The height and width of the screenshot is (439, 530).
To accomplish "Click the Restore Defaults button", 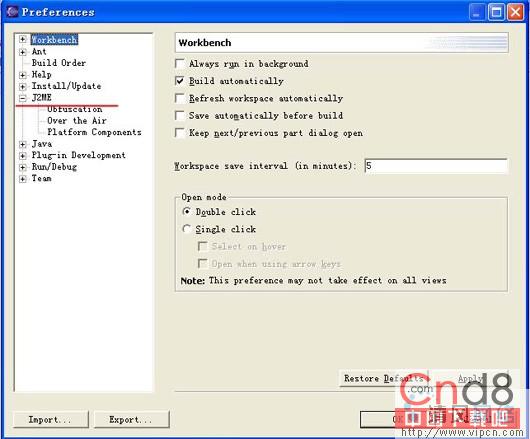I will [383, 378].
